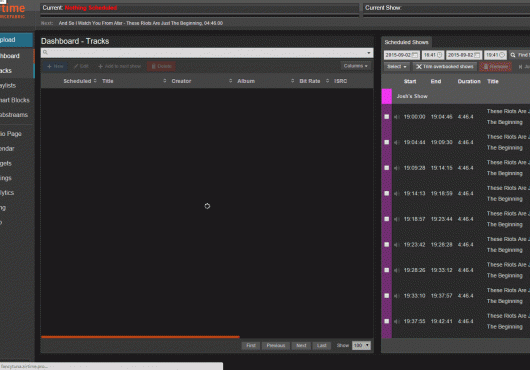Open the start date calendar picker icon

click(415, 55)
